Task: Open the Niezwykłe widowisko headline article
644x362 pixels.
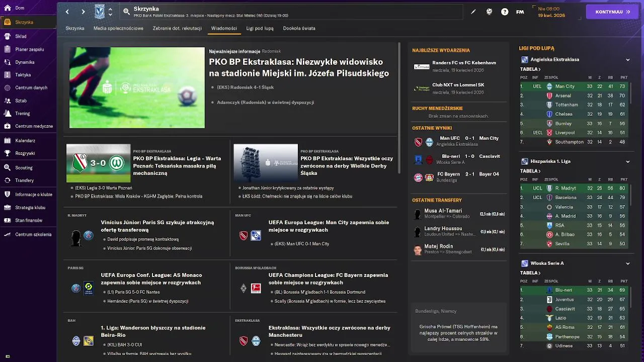Action: (299, 68)
